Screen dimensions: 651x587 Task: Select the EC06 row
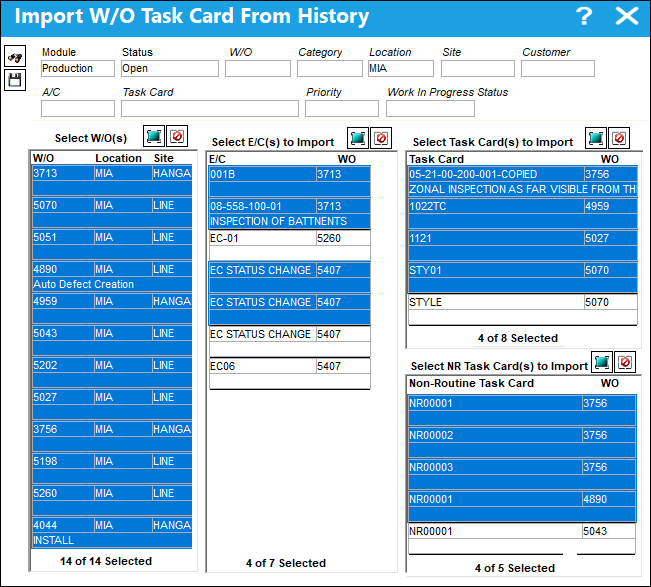coord(290,374)
